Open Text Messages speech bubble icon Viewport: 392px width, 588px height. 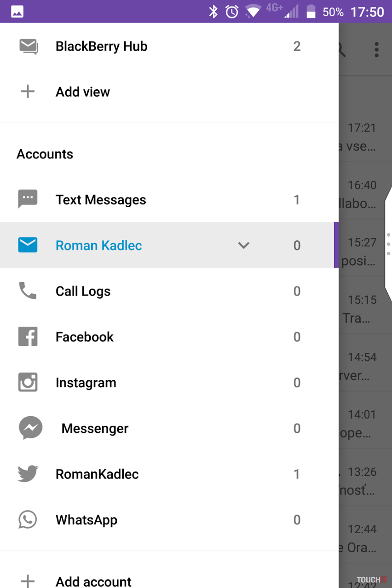click(28, 199)
